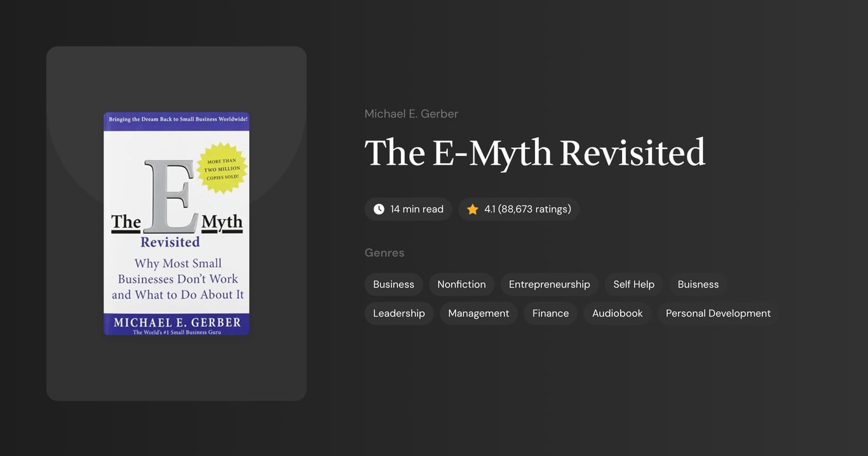868x456 pixels.
Task: Click the 14 min read pill
Action: pos(408,209)
